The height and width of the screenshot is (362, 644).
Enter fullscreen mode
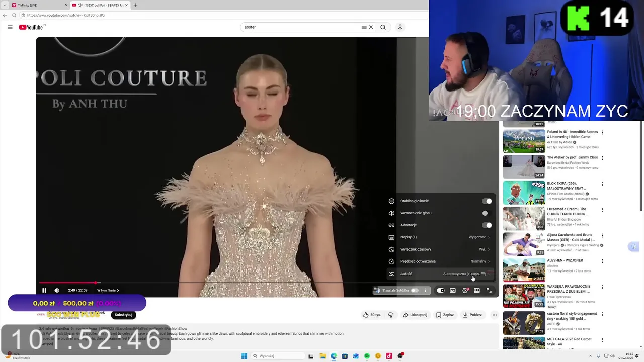point(489,290)
